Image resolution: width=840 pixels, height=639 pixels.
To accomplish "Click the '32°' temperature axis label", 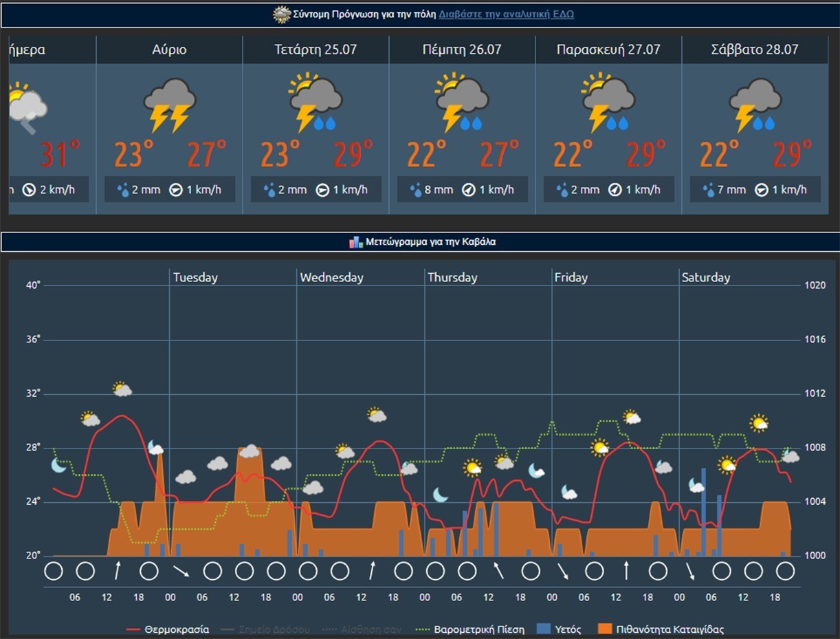I will pos(33,393).
